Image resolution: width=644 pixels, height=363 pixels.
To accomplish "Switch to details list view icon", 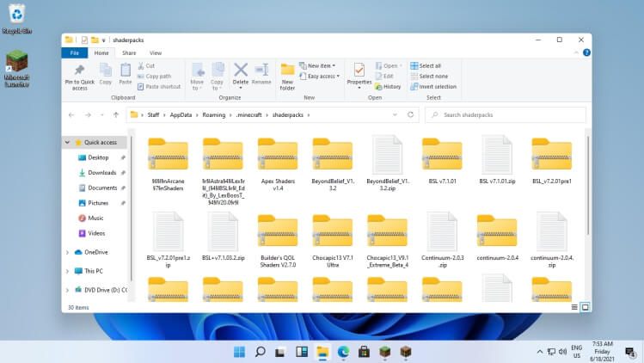I will [574, 307].
